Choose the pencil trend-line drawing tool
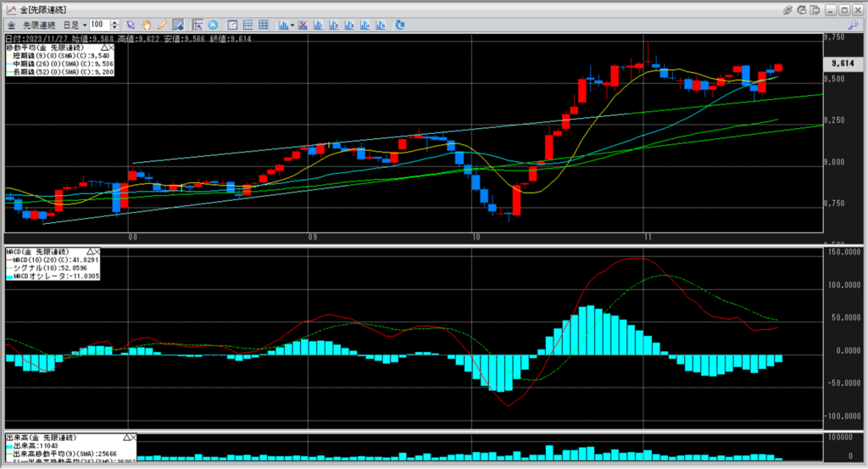This screenshot has width=868, height=469. tap(162, 25)
